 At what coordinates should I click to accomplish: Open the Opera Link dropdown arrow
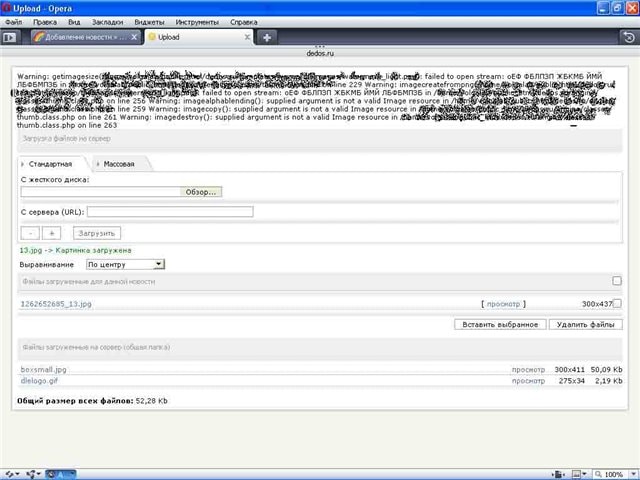pyautogui.click(x=17, y=474)
